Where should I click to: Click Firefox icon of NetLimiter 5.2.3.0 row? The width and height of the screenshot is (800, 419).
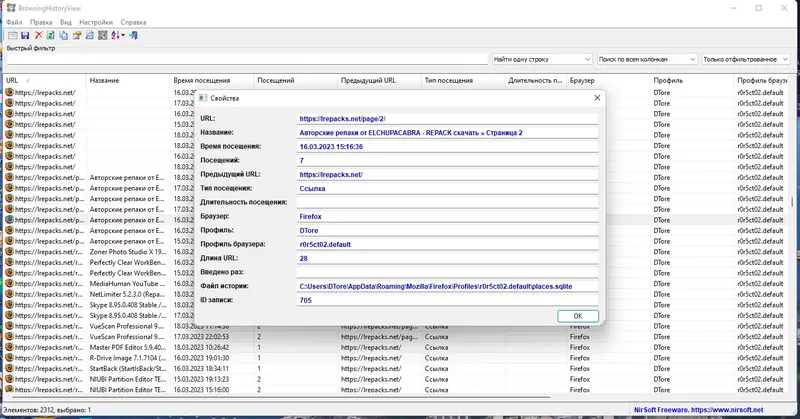(x=9, y=294)
